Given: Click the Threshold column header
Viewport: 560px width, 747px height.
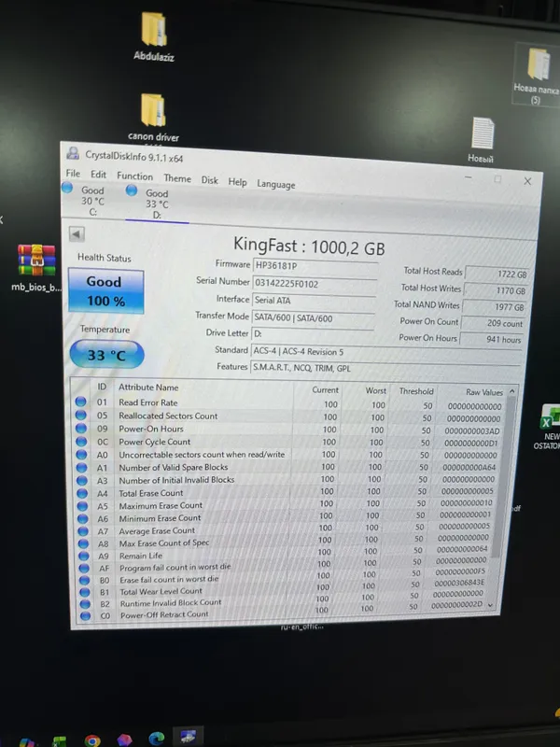Looking at the screenshot, I should pyautogui.click(x=416, y=391).
